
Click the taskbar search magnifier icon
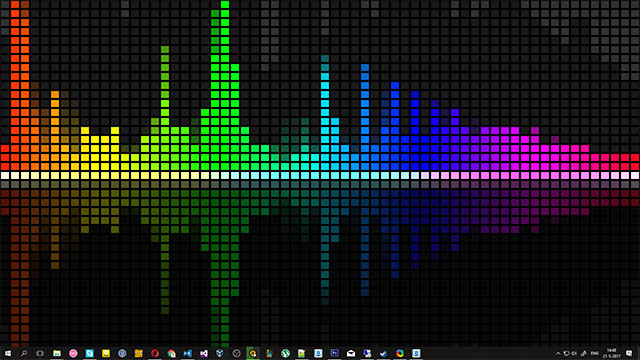click(24, 353)
